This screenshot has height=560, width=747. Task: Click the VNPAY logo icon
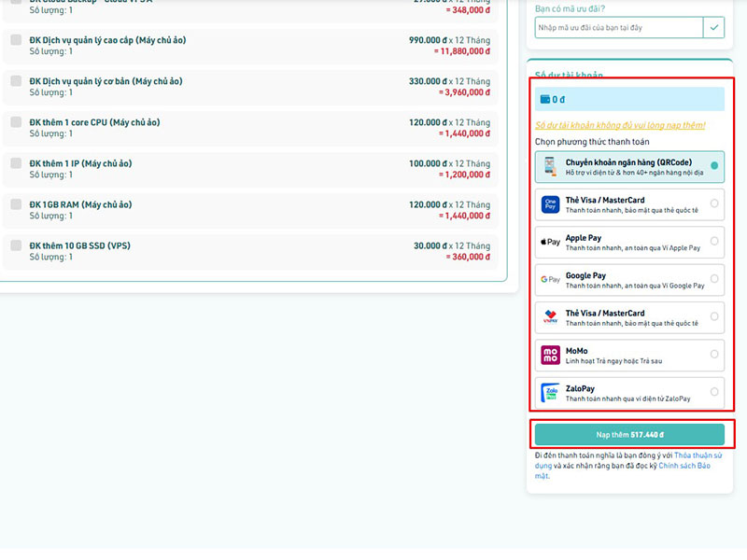(550, 317)
